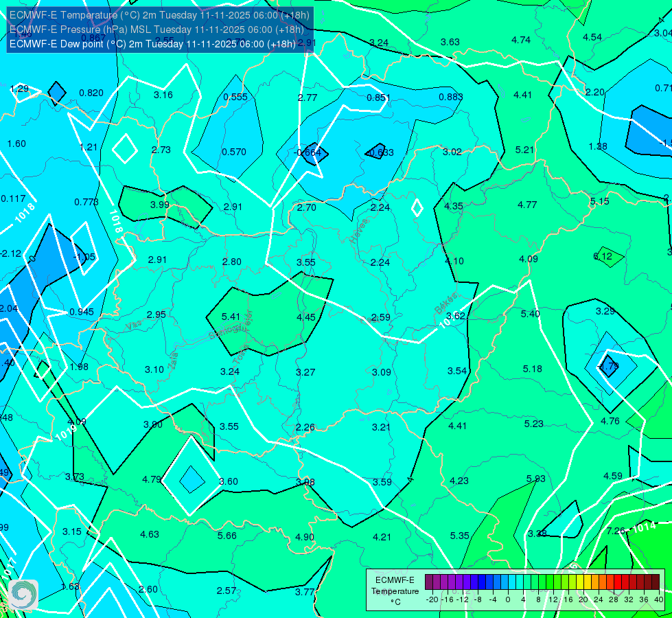
Task: Click the 5.41 temperature value
Action: pyautogui.click(x=231, y=317)
